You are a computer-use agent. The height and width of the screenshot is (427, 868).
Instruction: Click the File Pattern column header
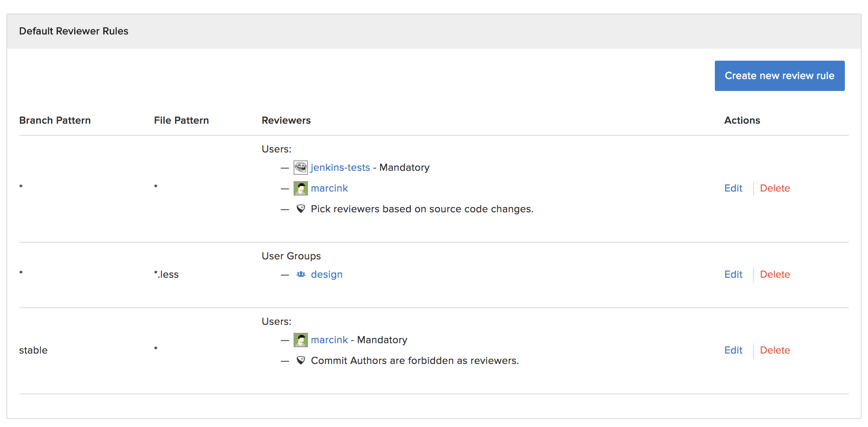181,121
